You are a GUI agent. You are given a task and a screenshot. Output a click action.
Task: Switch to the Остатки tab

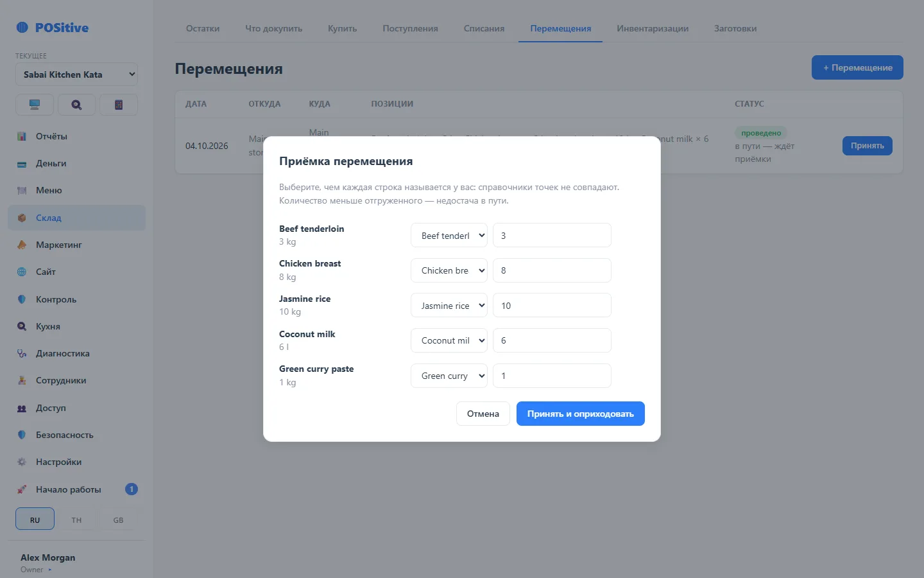point(203,28)
